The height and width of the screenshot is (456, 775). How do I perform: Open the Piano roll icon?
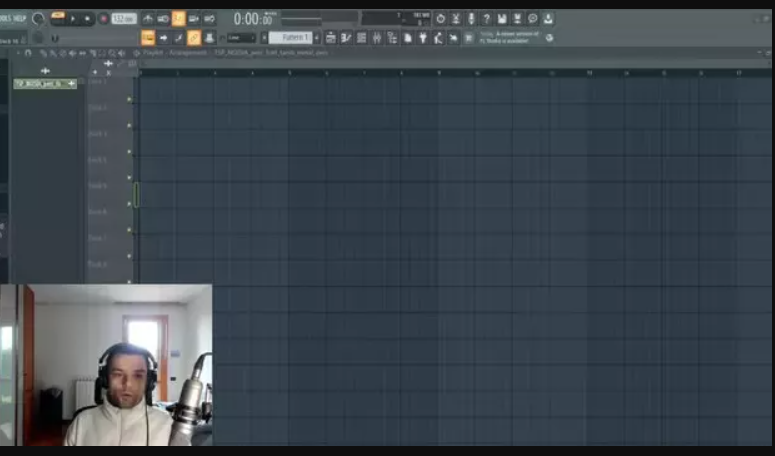click(x=346, y=38)
